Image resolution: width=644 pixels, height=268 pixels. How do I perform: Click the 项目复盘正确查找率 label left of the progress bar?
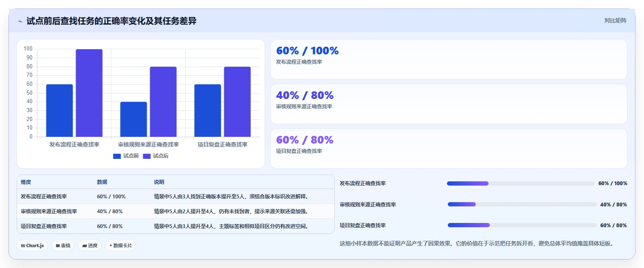pos(363,225)
